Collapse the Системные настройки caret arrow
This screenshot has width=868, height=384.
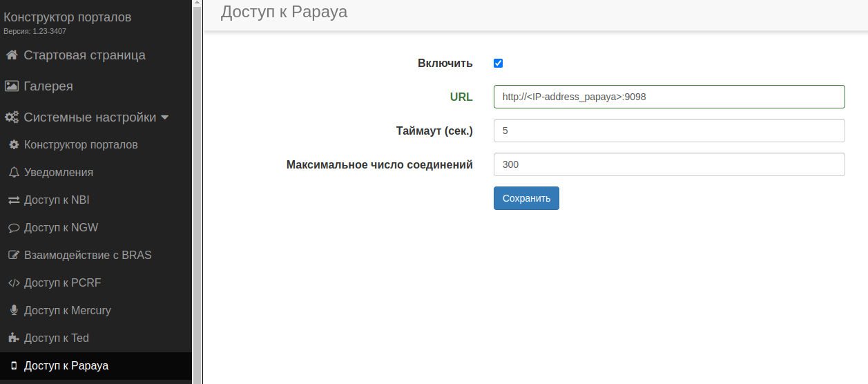(164, 117)
